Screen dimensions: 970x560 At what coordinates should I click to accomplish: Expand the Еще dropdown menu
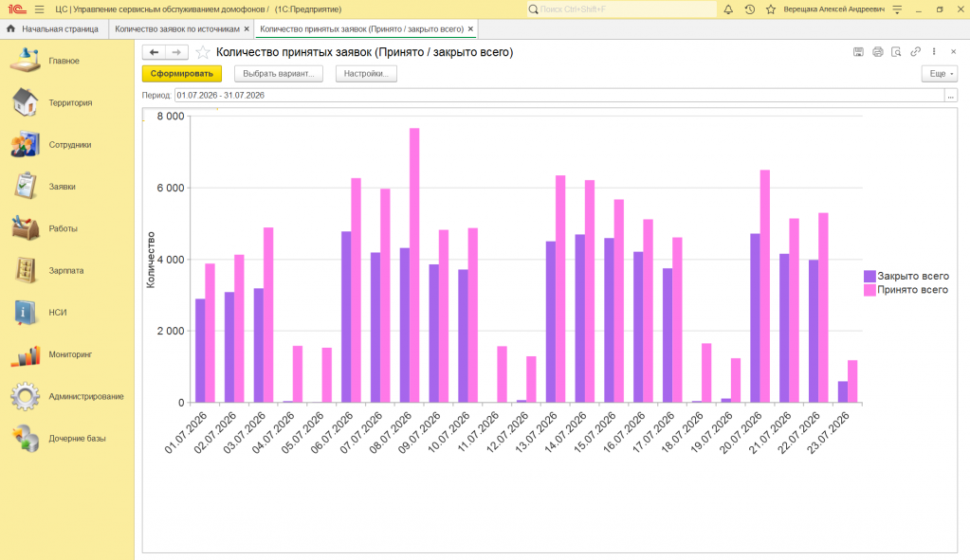[x=939, y=74]
